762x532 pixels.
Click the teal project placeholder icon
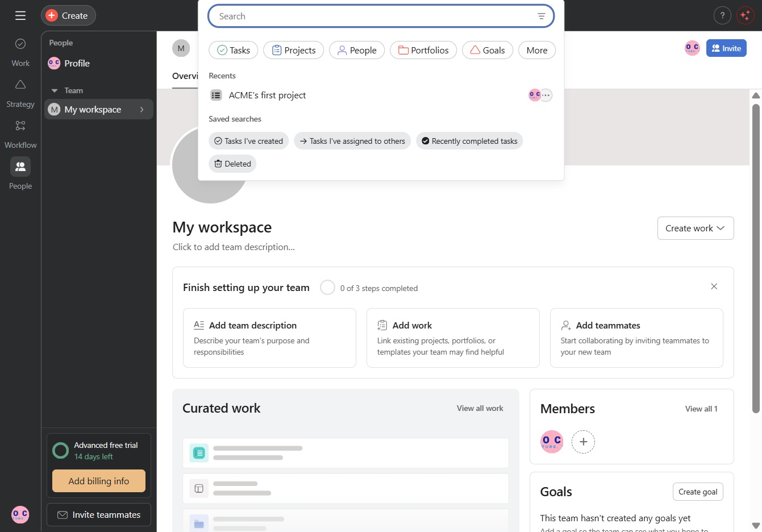coord(199,453)
